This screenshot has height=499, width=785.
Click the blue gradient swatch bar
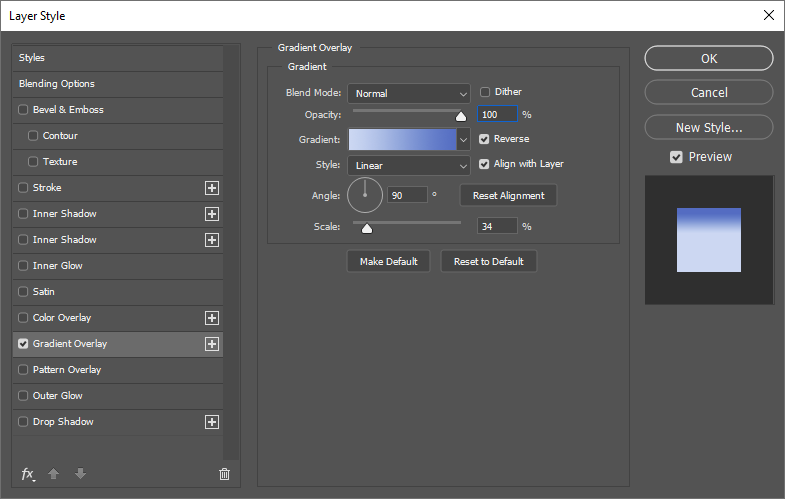click(x=402, y=140)
